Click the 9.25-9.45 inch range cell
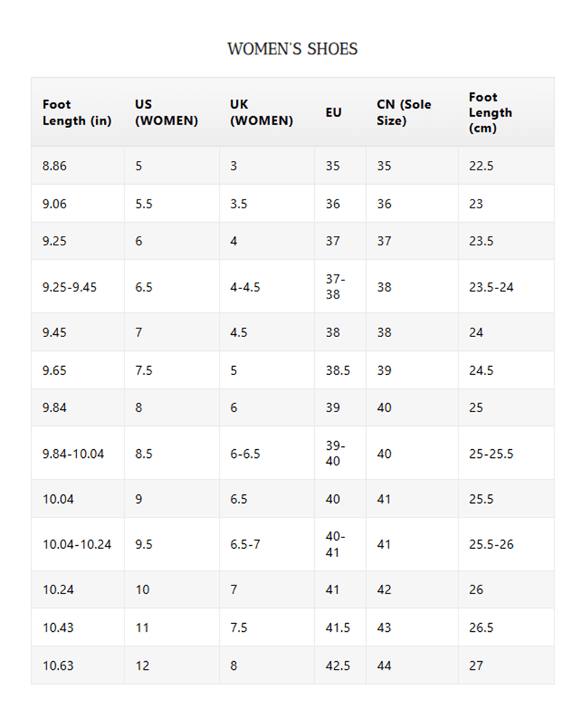582x728 pixels. (69, 287)
